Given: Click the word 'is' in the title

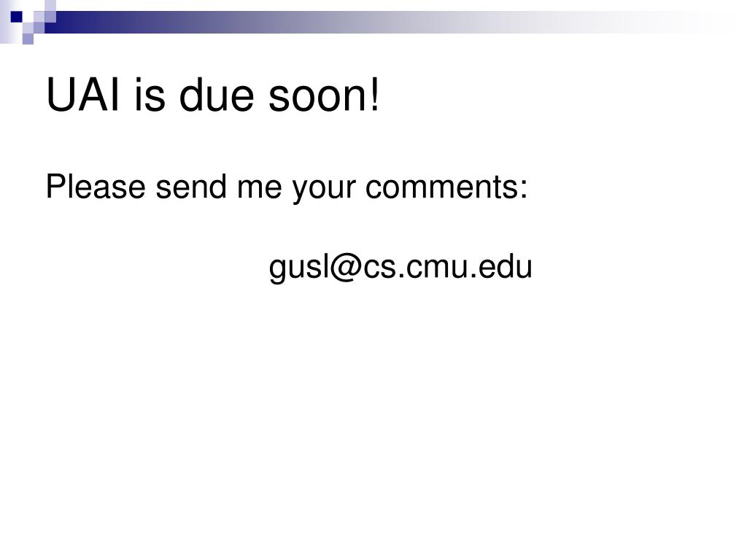Looking at the screenshot, I should 150,96.
